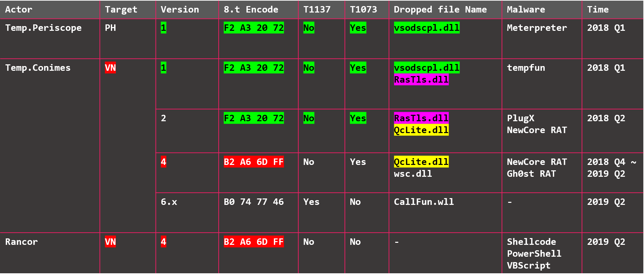Click the Actor column header

[x=19, y=9]
